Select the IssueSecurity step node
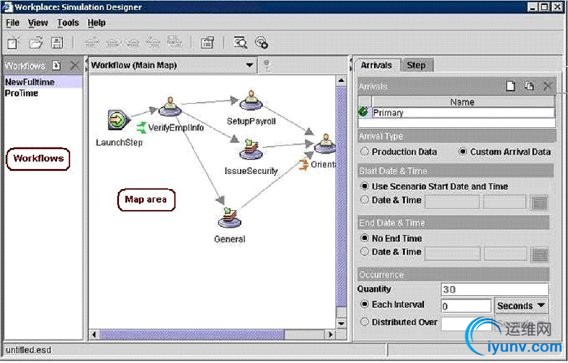The image size is (568, 363). pyautogui.click(x=251, y=150)
